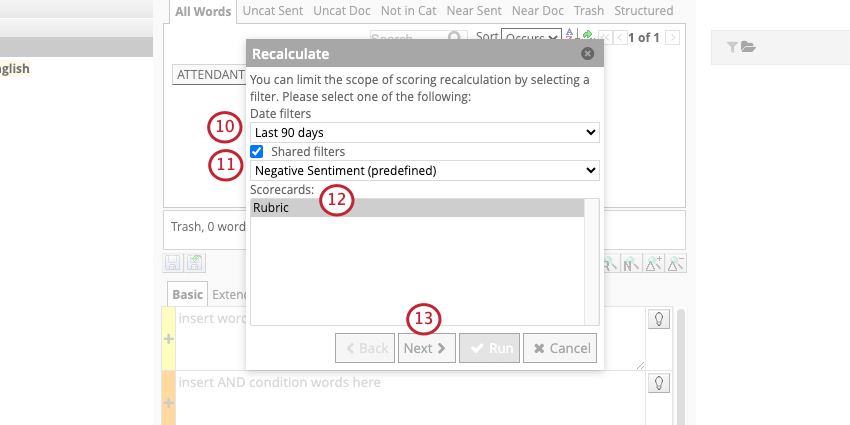Click the lightbulb icon beside AND condition box
The image size is (850, 425).
tap(659, 383)
